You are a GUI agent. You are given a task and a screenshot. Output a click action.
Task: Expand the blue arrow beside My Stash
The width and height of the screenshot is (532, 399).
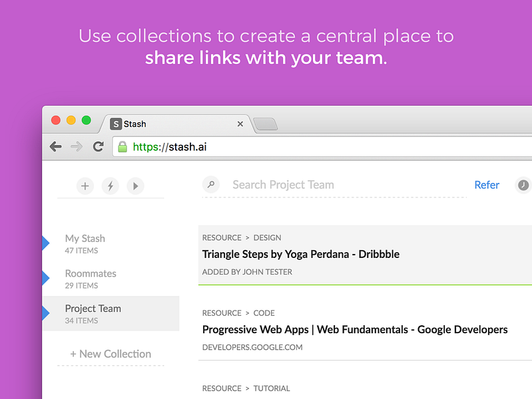click(46, 243)
